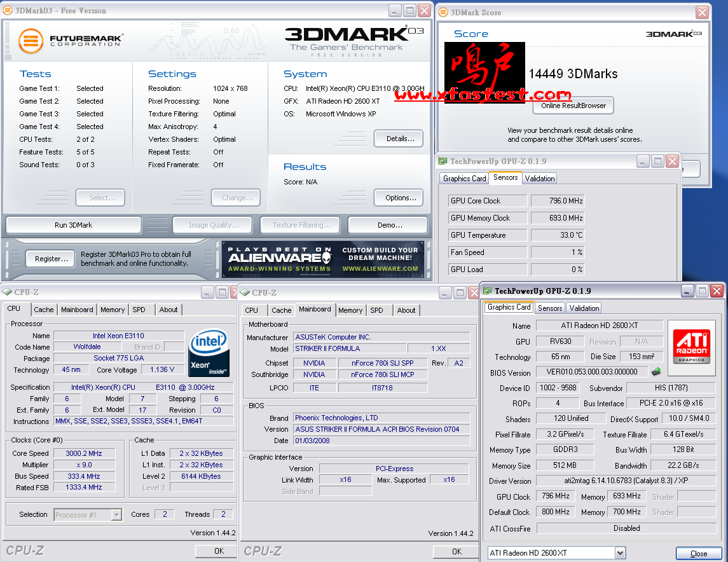Click the GPU-Z 0.1.9 title icon above RV630 info

(x=488, y=291)
